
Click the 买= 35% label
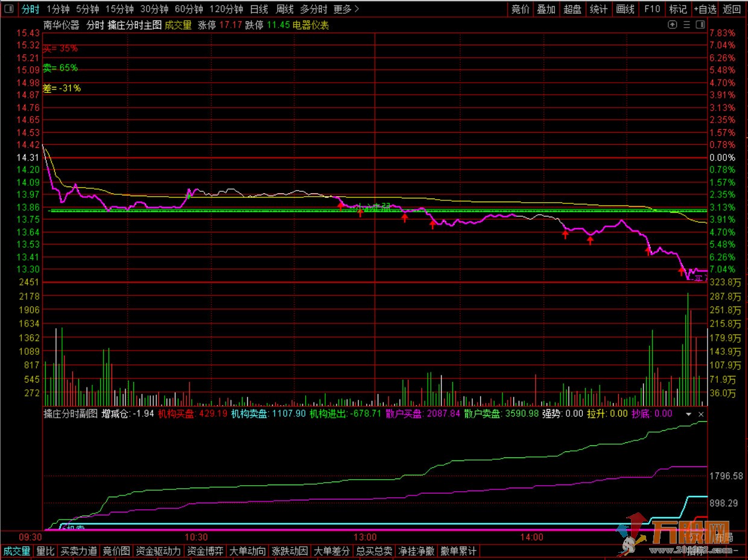[60, 48]
